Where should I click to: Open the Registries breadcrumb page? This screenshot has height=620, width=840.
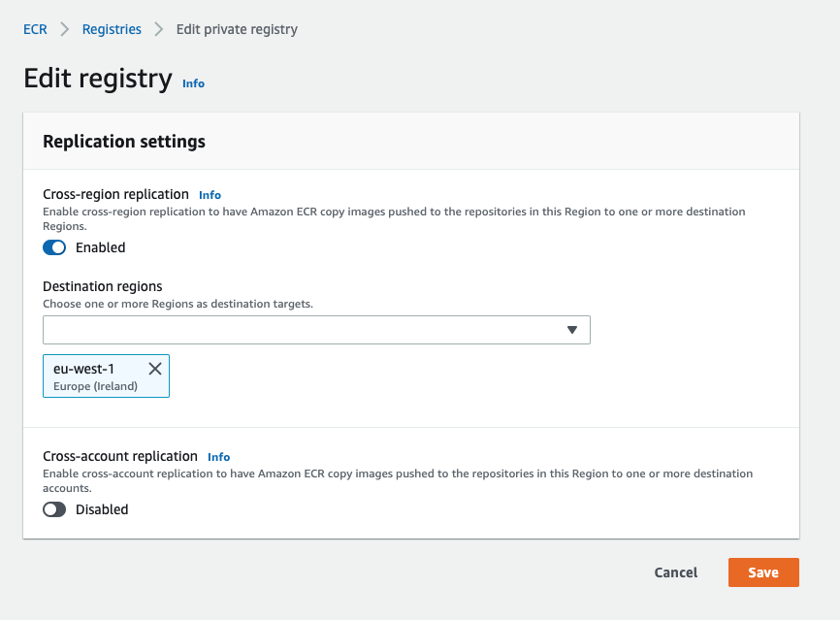click(112, 29)
